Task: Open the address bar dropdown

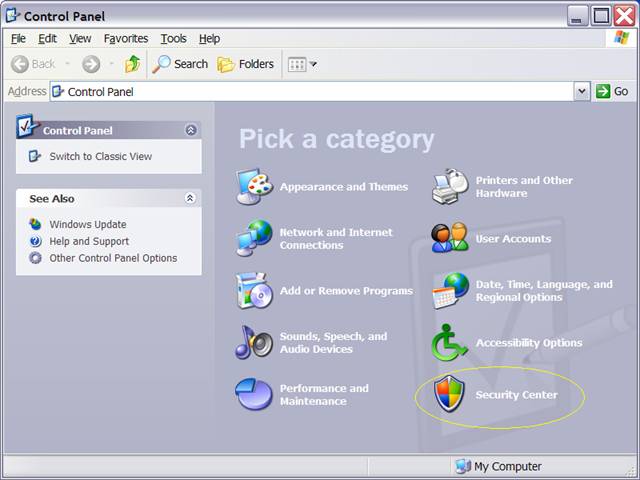Action: click(x=582, y=91)
